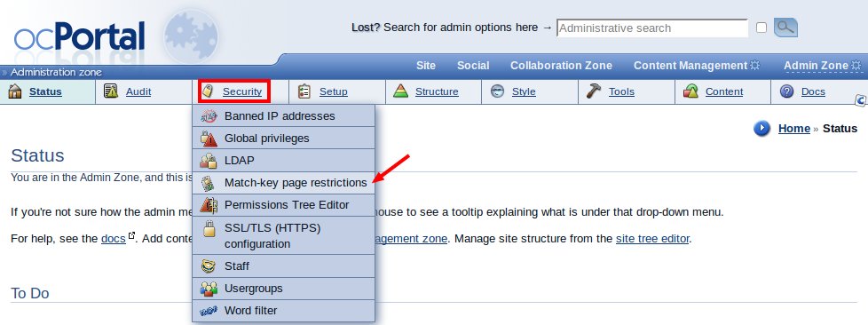
Task: Toggle the checkbox beside Administrative search
Action: point(761,28)
